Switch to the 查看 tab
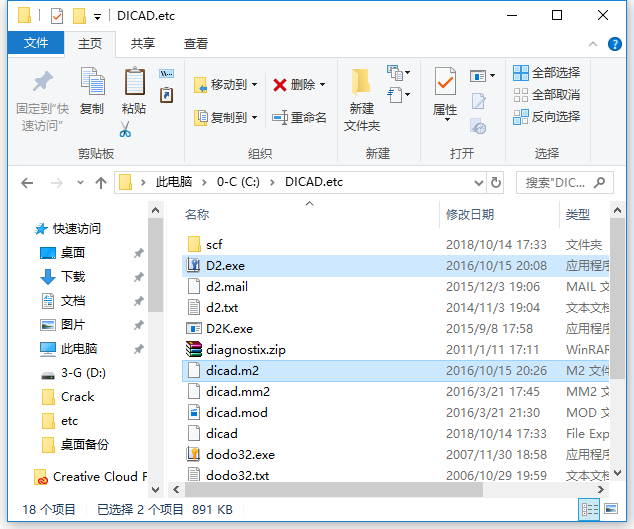The image size is (634, 529). click(x=196, y=43)
